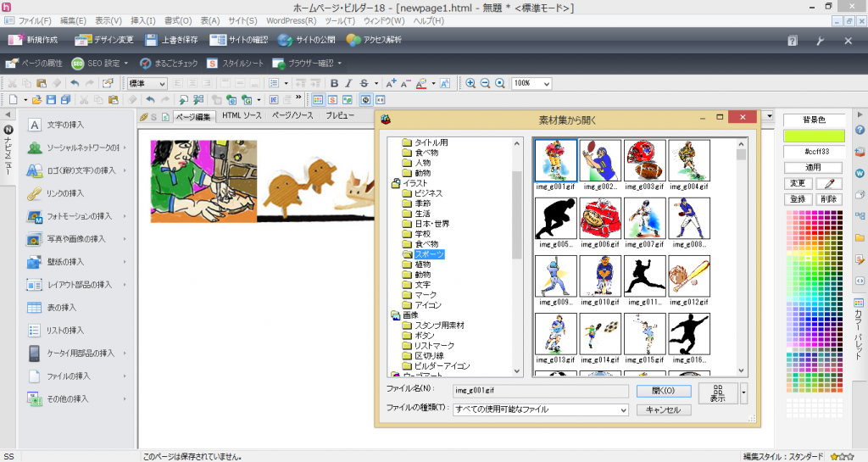
Task: Pick the eyedropper tool in color palette
Action: click(829, 183)
